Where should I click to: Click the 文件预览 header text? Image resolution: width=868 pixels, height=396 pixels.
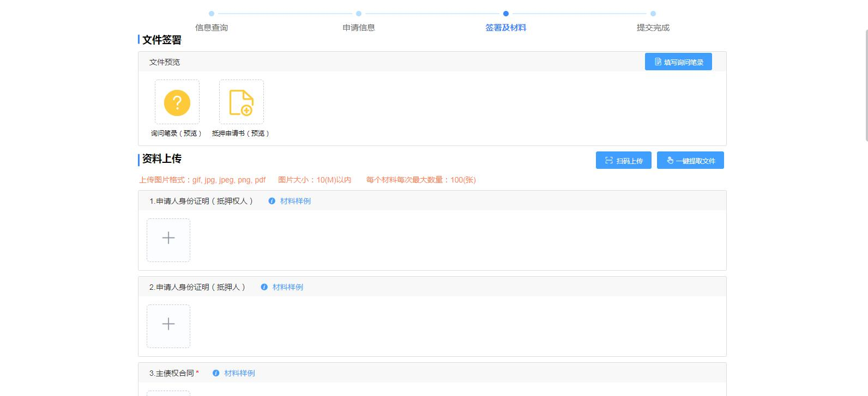(165, 62)
